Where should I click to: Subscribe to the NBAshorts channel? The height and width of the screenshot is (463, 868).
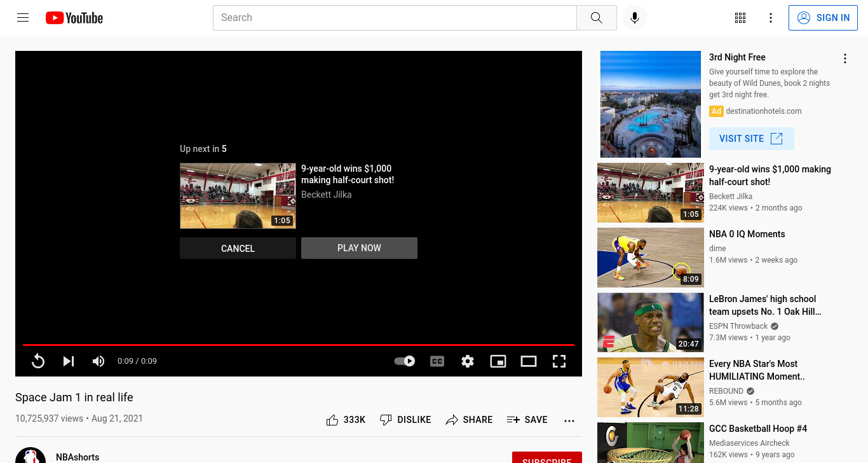tap(547, 458)
